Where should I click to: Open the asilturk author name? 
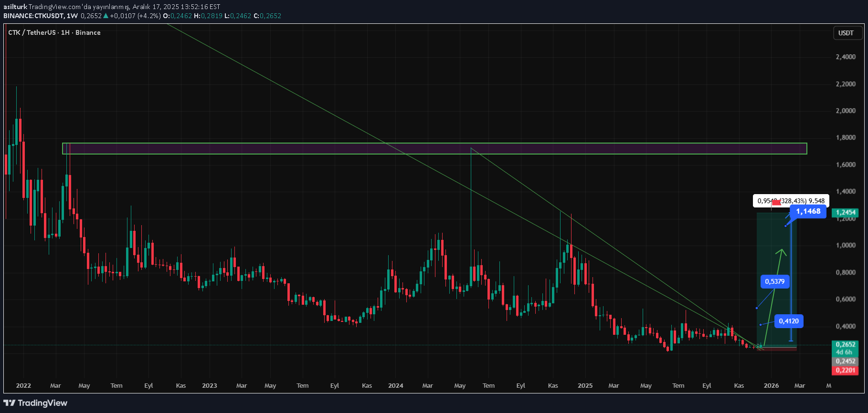click(15, 7)
